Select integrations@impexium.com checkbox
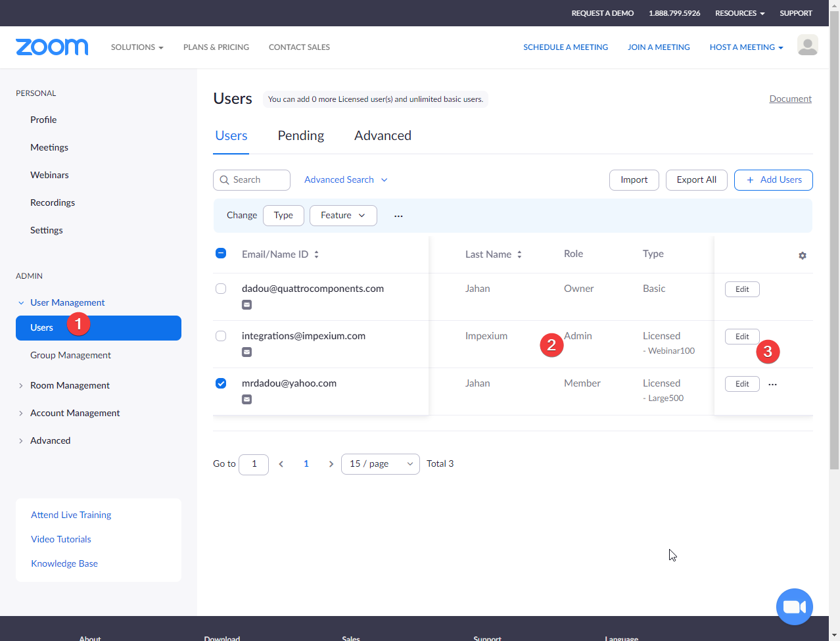 221,336
